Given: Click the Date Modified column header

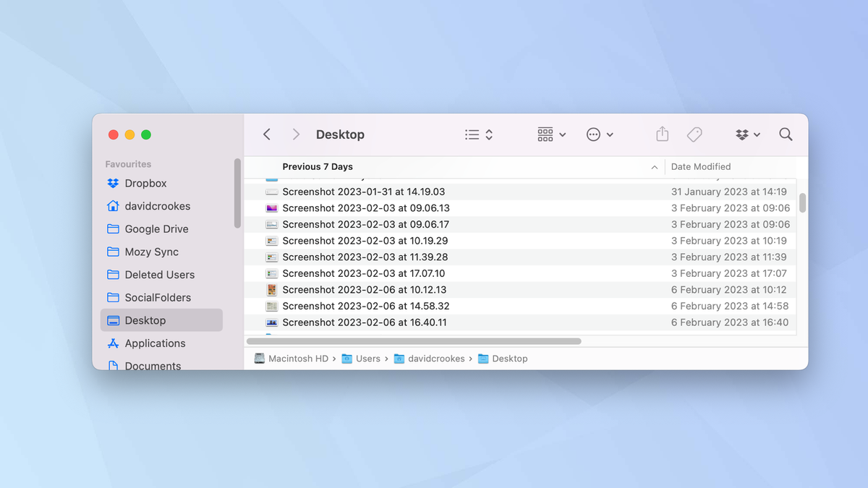Looking at the screenshot, I should click(x=700, y=166).
